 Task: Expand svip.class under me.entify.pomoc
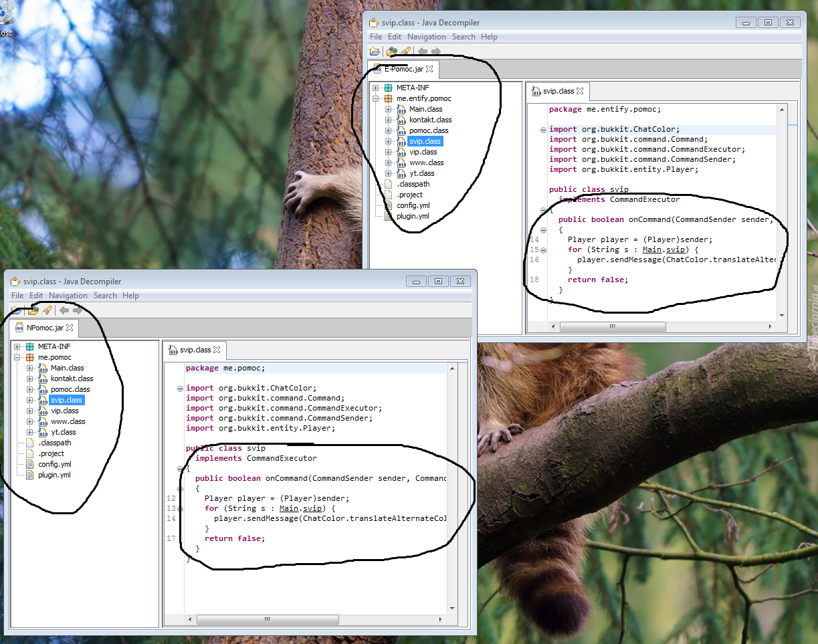[x=389, y=141]
